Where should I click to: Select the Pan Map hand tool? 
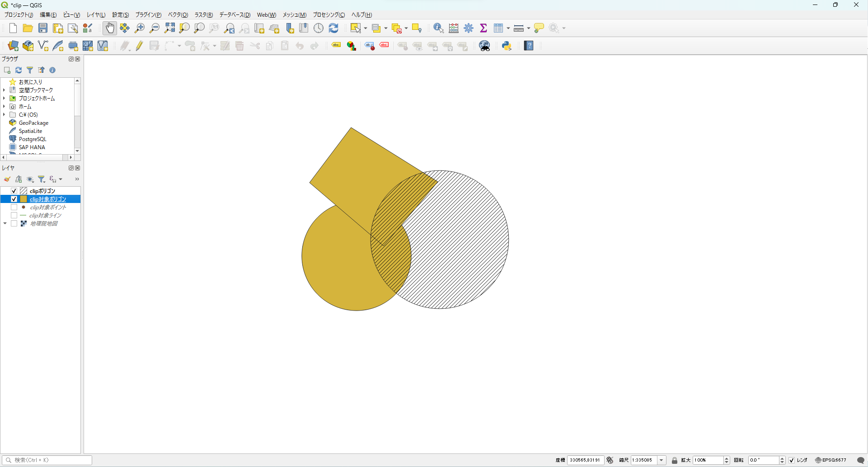(x=109, y=28)
